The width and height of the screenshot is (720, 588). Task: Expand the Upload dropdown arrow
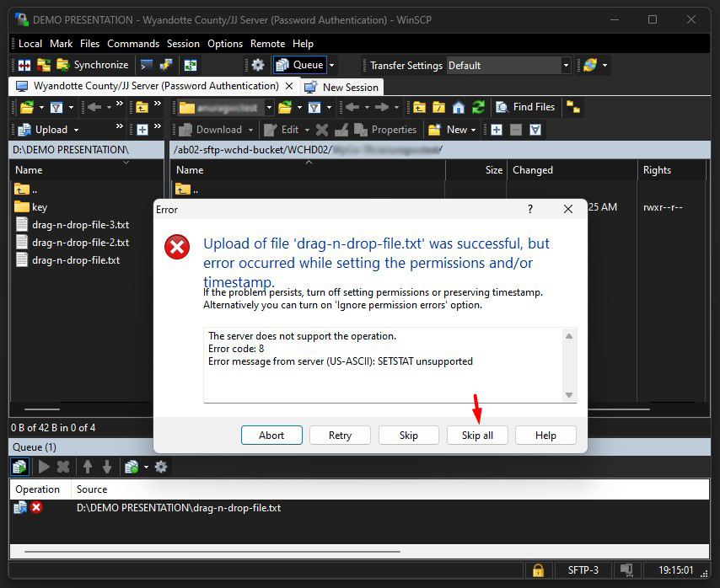coord(76,131)
